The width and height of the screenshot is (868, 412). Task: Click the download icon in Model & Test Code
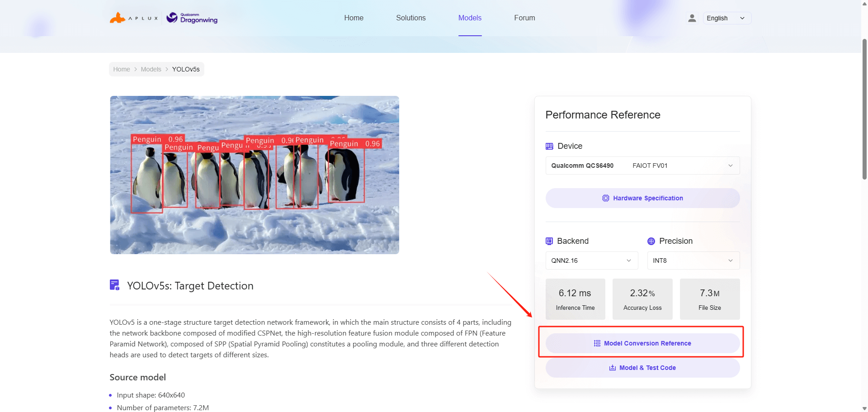613,368
